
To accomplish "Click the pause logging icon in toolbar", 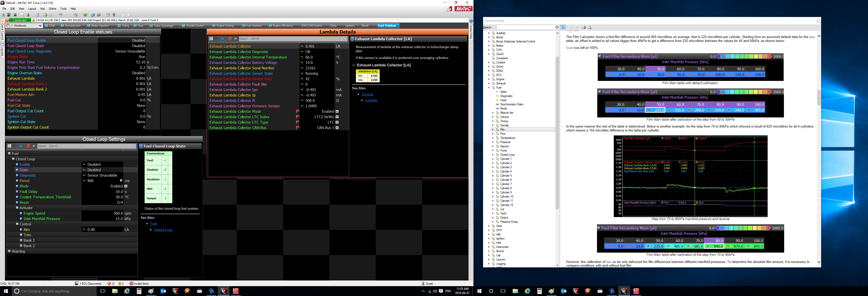I will pyautogui.click(x=85, y=15).
